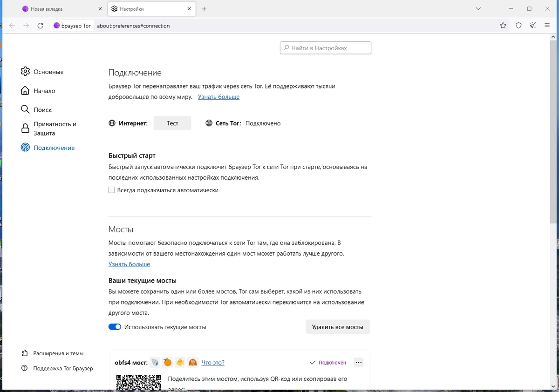Open the Что это? link
559x392 pixels.
tap(213, 362)
